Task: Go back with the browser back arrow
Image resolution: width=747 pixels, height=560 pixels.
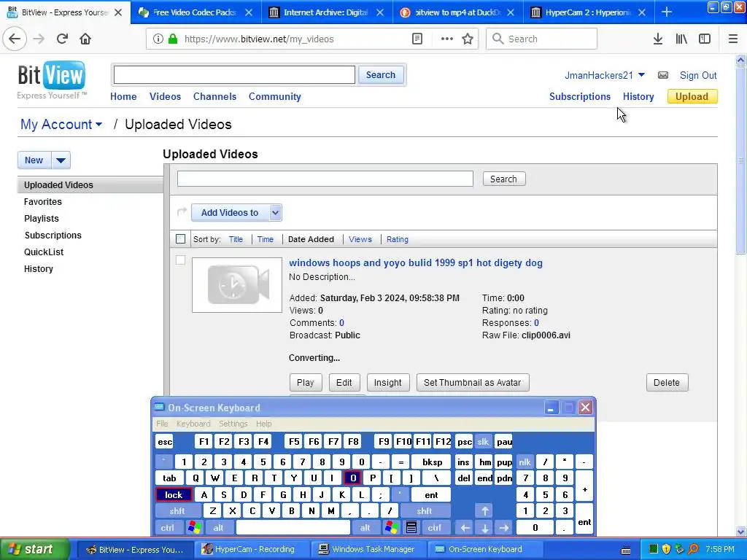Action: 15,39
